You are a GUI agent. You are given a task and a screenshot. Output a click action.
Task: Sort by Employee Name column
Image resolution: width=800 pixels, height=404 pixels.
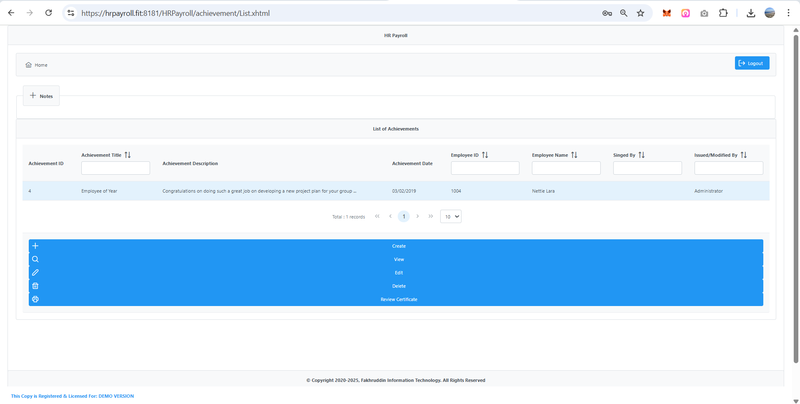[x=575, y=155]
